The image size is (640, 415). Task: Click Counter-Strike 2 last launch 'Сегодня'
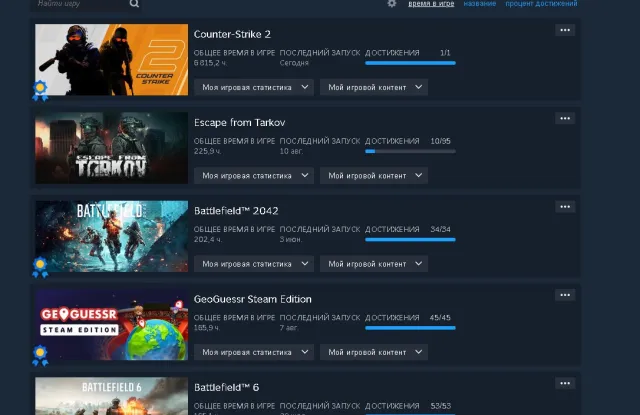pyautogui.click(x=294, y=63)
